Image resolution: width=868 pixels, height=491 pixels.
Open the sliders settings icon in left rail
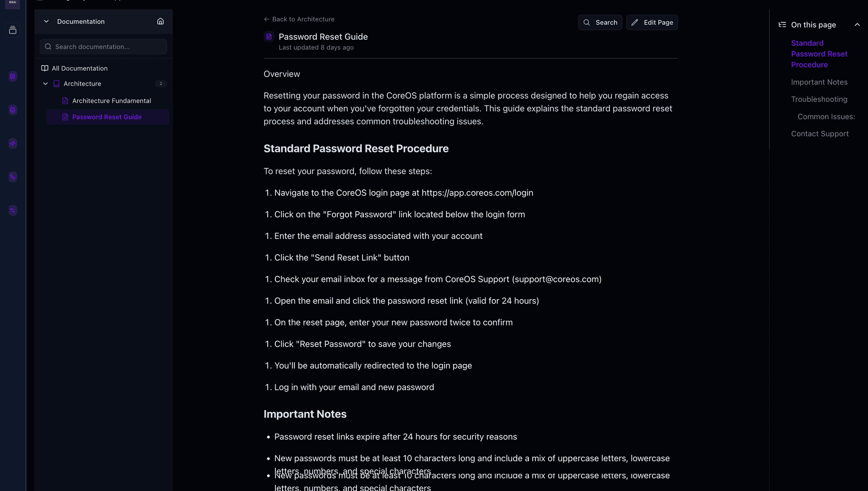coord(13,210)
